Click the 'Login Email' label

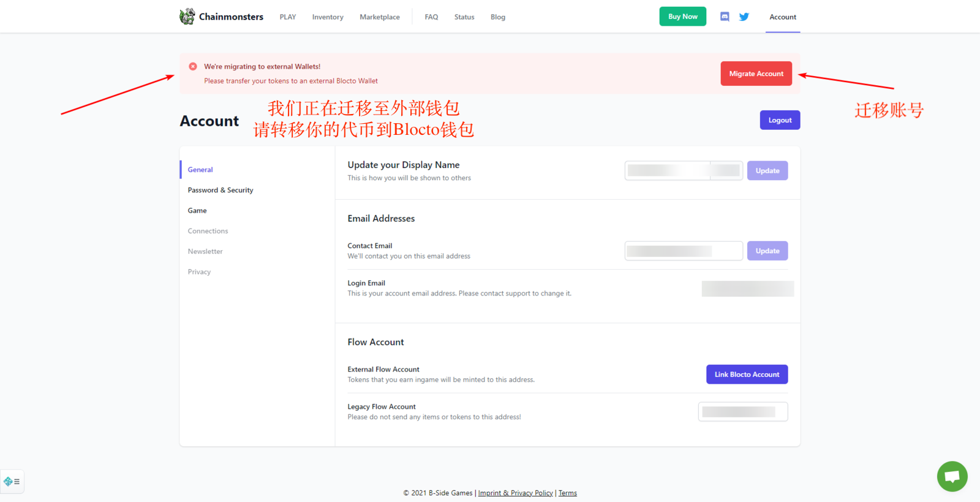click(366, 283)
